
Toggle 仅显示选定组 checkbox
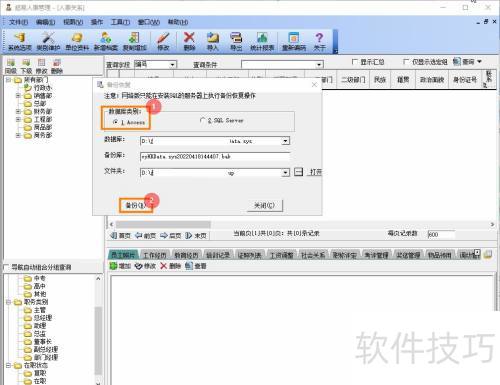406,62
